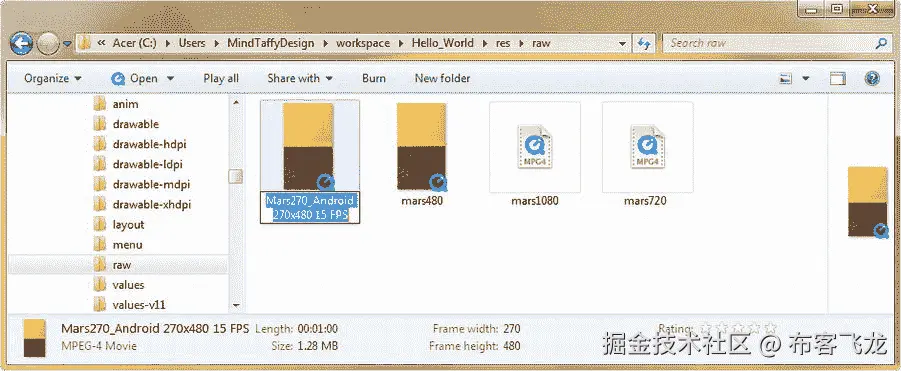The width and height of the screenshot is (901, 371).
Task: Select the mars1080 MPG4 file icon
Action: click(535, 147)
